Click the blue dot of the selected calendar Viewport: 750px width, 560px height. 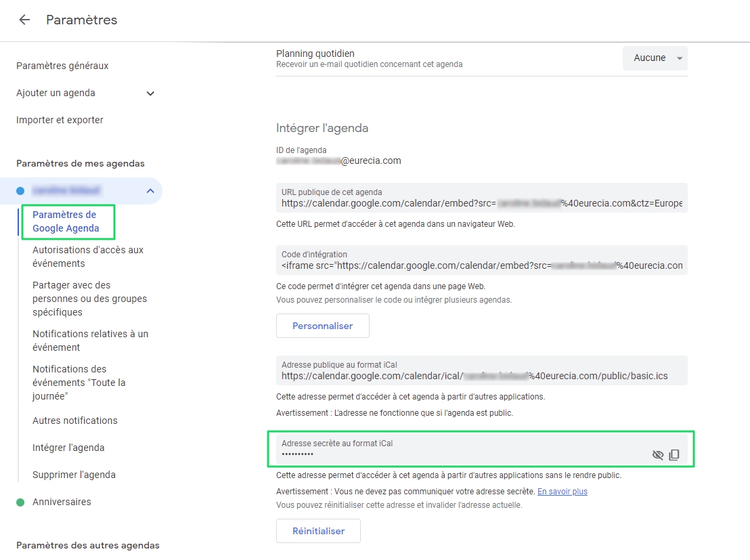point(20,191)
